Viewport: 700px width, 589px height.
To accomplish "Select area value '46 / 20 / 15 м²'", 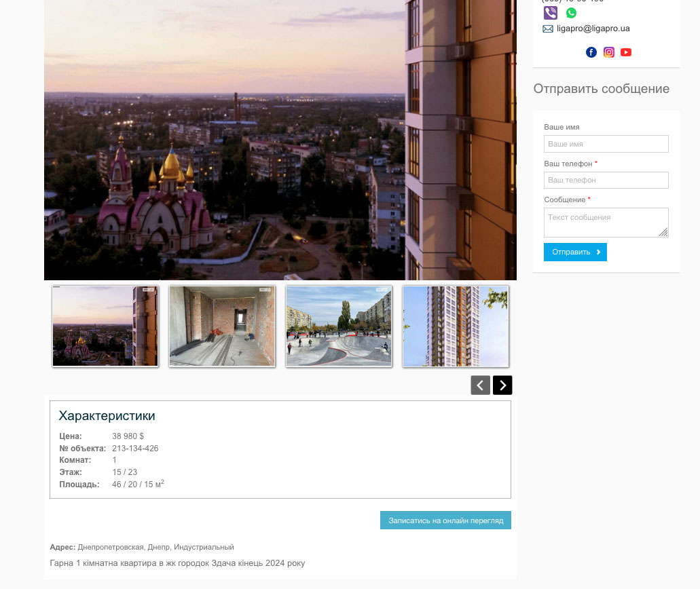I will point(138,484).
